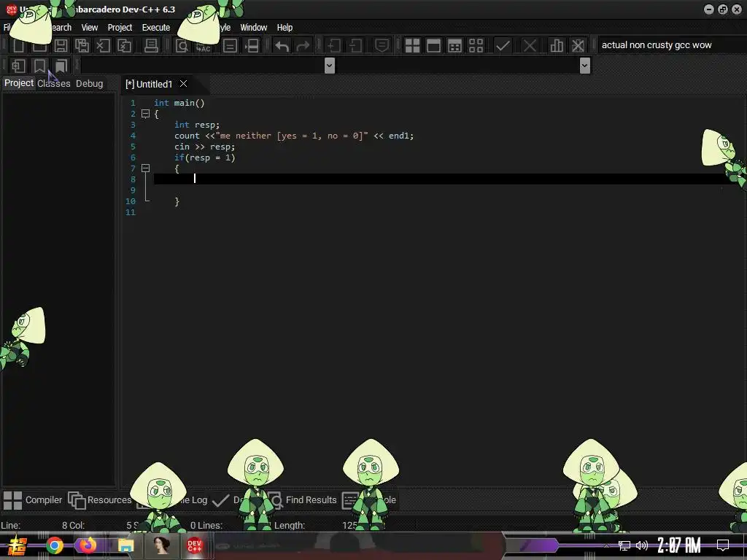Toggle a bookmark with the bookmark icon

pyautogui.click(x=39, y=66)
